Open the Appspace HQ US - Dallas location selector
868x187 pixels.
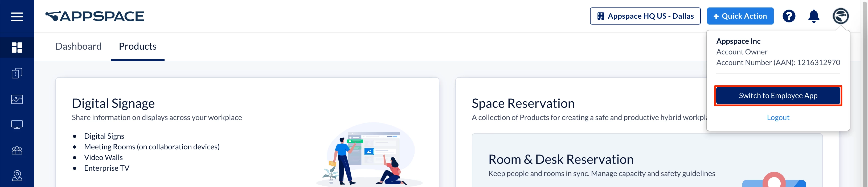point(645,16)
